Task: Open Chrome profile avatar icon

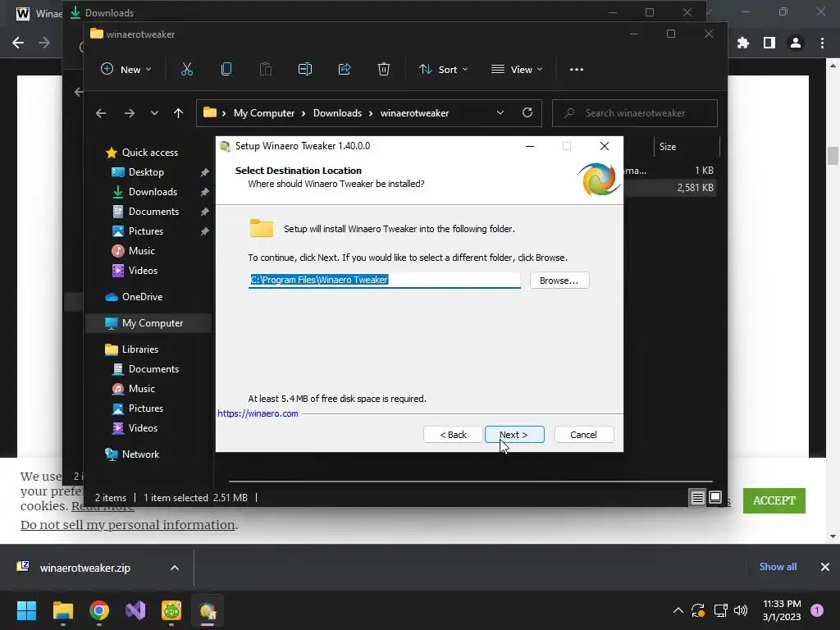Action: tap(796, 43)
